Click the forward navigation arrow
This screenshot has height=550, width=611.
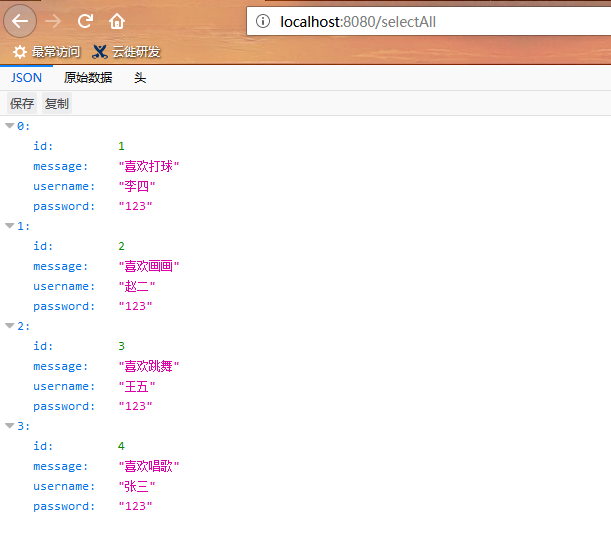(x=53, y=21)
